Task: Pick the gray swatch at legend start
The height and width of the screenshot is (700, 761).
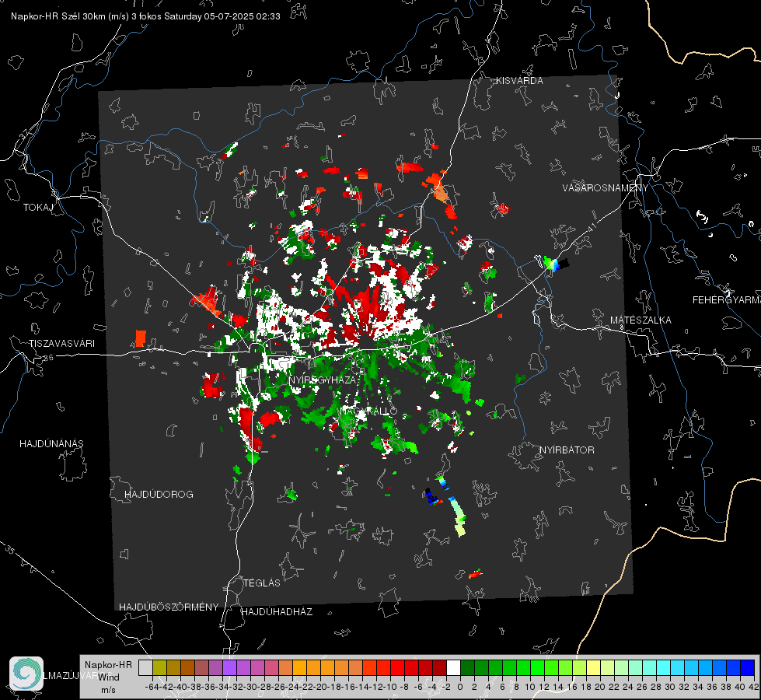Action: tap(145, 667)
